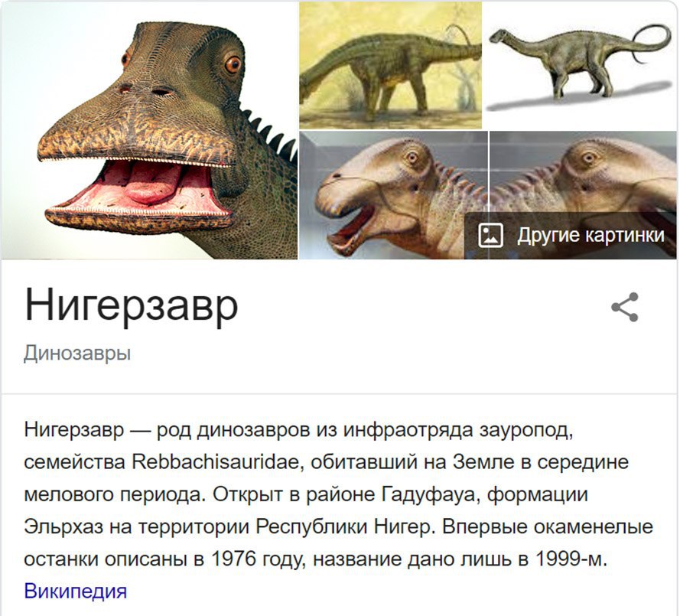Click the word инфраотряда in the description
The image size is (680, 616).
point(409,430)
